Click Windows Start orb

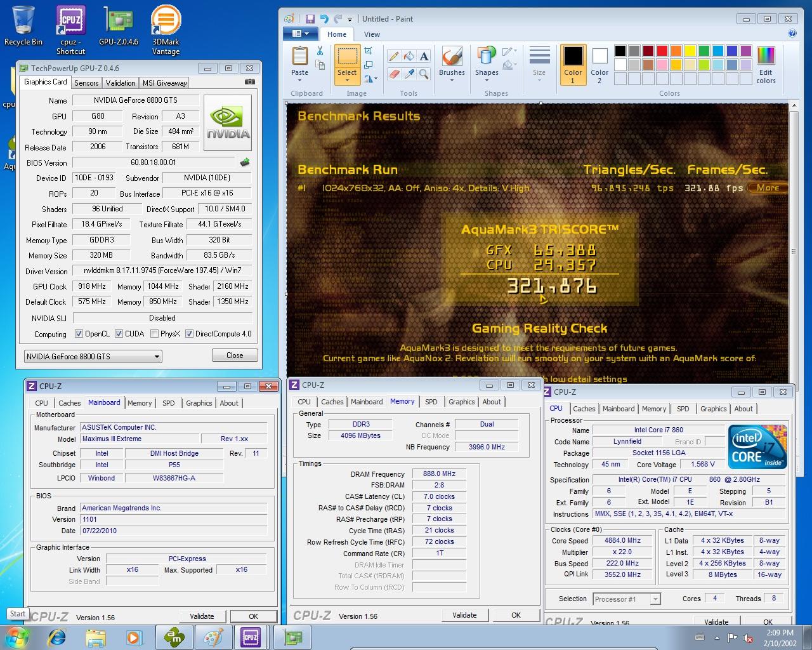(x=16, y=637)
